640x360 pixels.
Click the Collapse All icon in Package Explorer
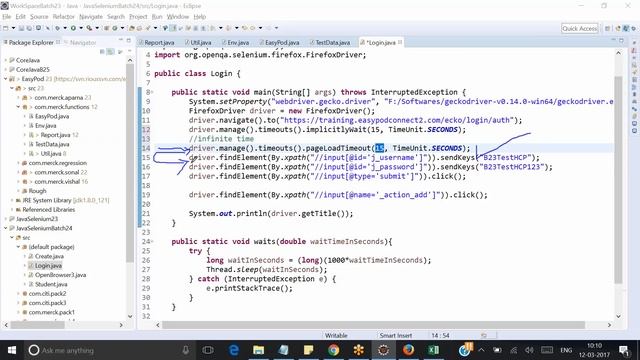(102, 51)
